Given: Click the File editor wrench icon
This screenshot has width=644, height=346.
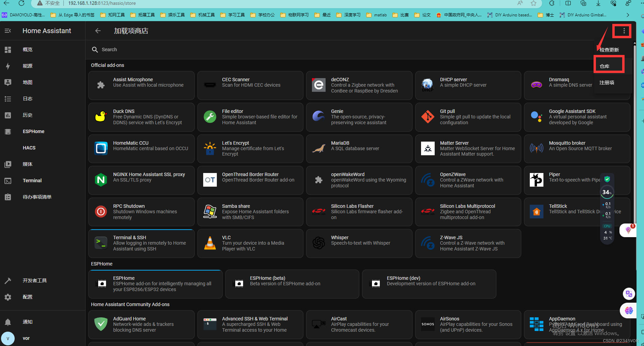Looking at the screenshot, I should [x=210, y=117].
